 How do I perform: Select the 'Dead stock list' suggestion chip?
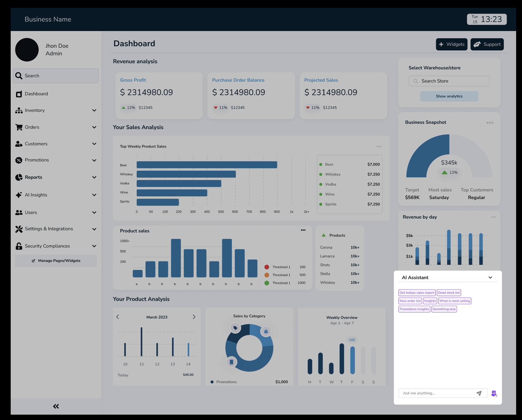pos(449,293)
